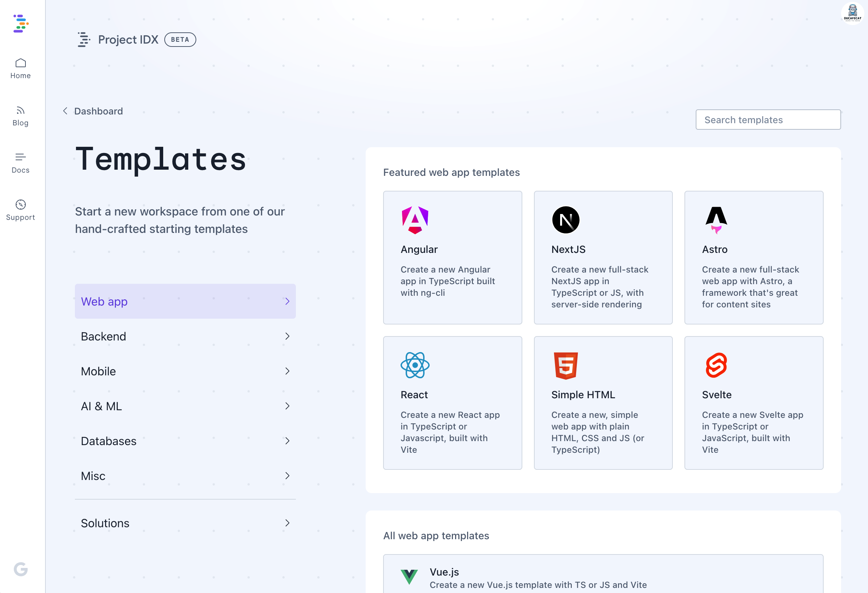
Task: Click the Google G icon at bottom-left
Action: pyautogui.click(x=21, y=569)
